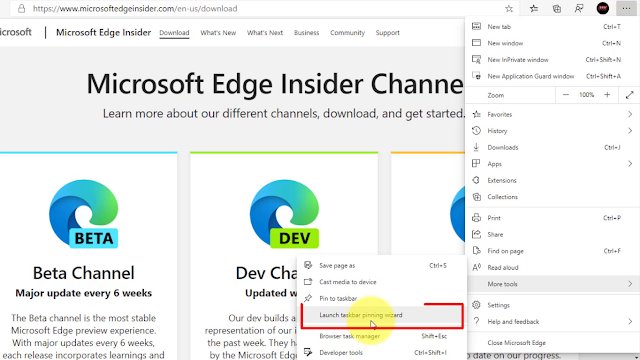The height and width of the screenshot is (360, 640).
Task: Click the 100% zoom level value
Action: coord(587,95)
